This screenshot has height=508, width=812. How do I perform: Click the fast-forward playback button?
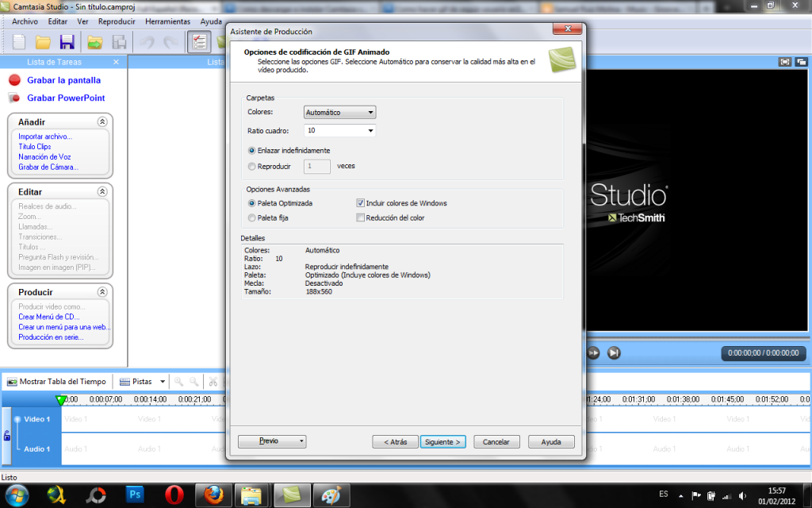tap(593, 353)
